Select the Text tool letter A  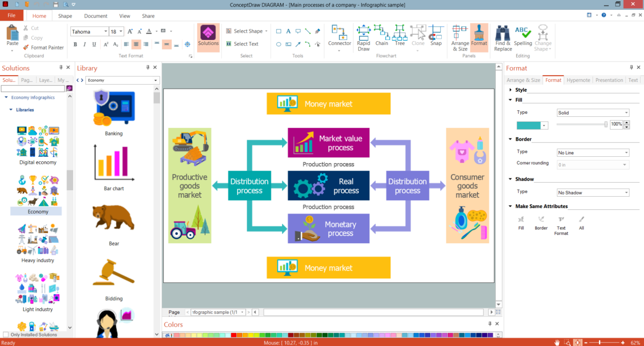(x=288, y=31)
